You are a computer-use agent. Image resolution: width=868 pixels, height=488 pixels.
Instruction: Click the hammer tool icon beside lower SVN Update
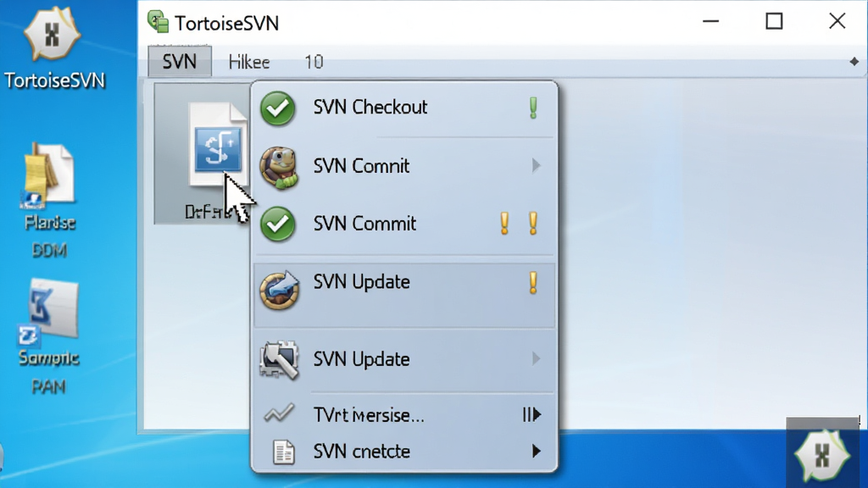tap(279, 360)
